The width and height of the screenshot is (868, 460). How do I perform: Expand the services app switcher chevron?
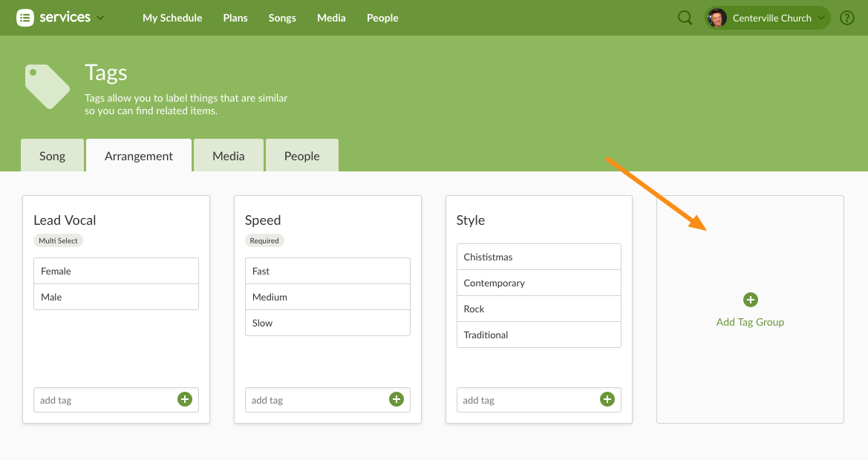(x=99, y=18)
